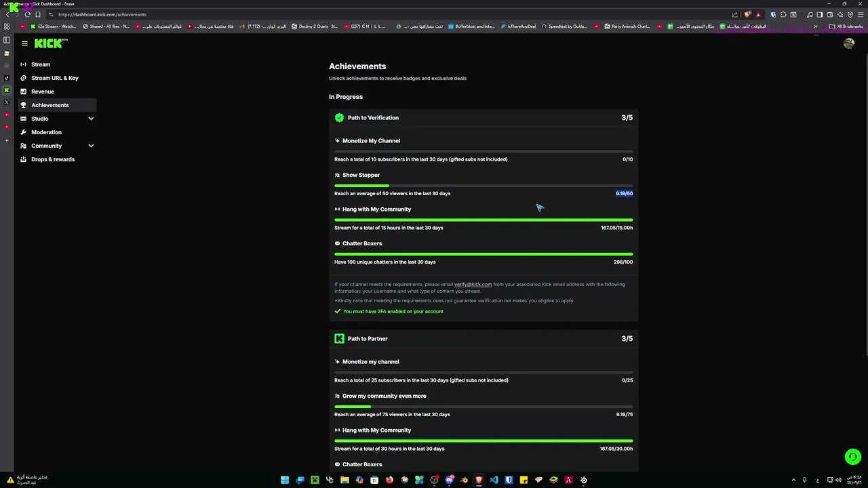Open the green support chat bubble
Image resolution: width=868 pixels, height=488 pixels.
(x=853, y=457)
